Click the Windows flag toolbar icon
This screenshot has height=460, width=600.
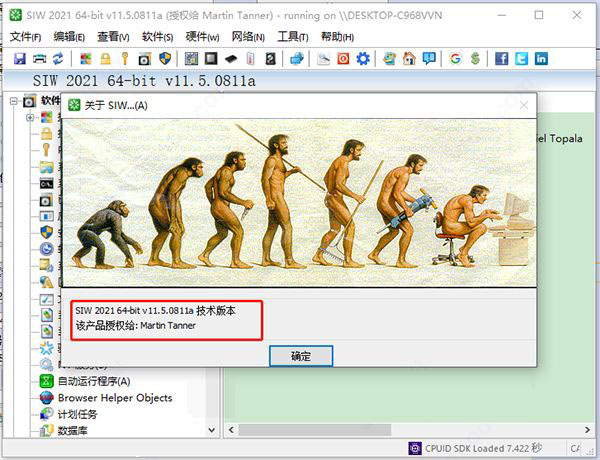[x=86, y=59]
